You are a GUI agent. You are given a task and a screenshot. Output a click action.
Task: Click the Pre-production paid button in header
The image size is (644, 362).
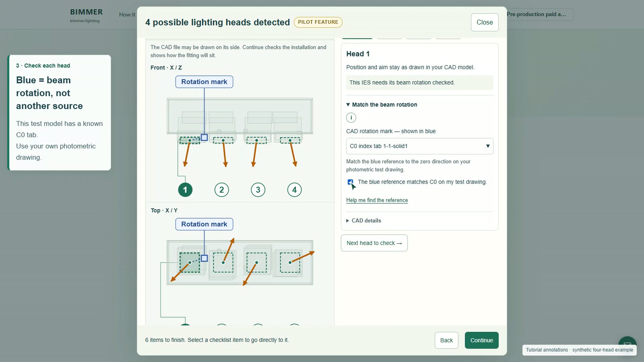(540, 14)
